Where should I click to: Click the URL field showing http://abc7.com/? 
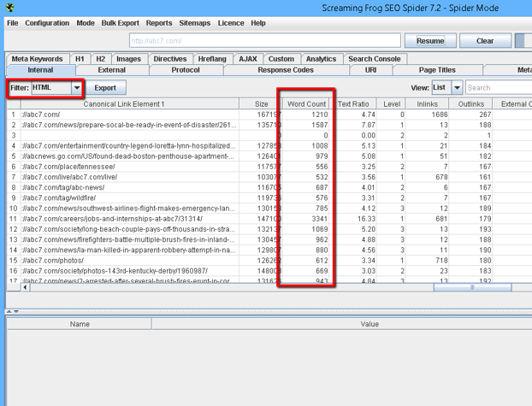(265, 41)
